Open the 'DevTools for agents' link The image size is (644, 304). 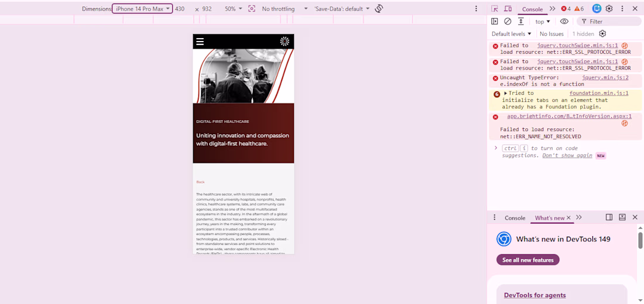coord(535,295)
